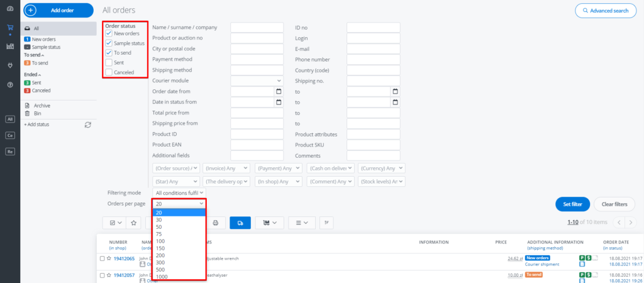Click green P icon on order 19412065
This screenshot has width=644, height=283.
[582, 258]
